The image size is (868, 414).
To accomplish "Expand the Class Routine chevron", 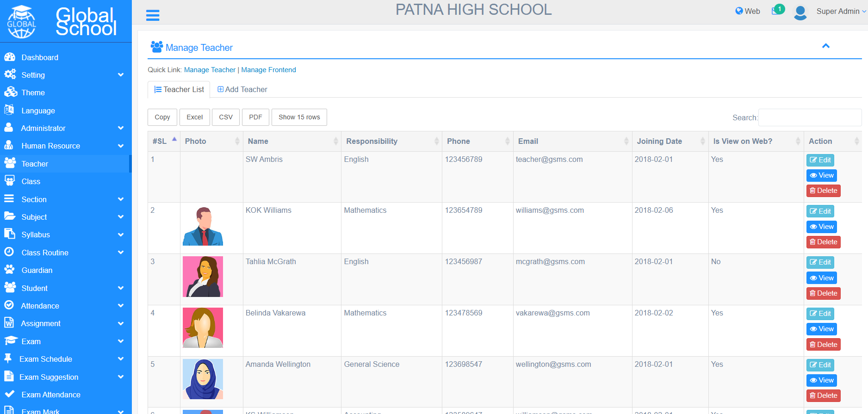I will tap(121, 253).
